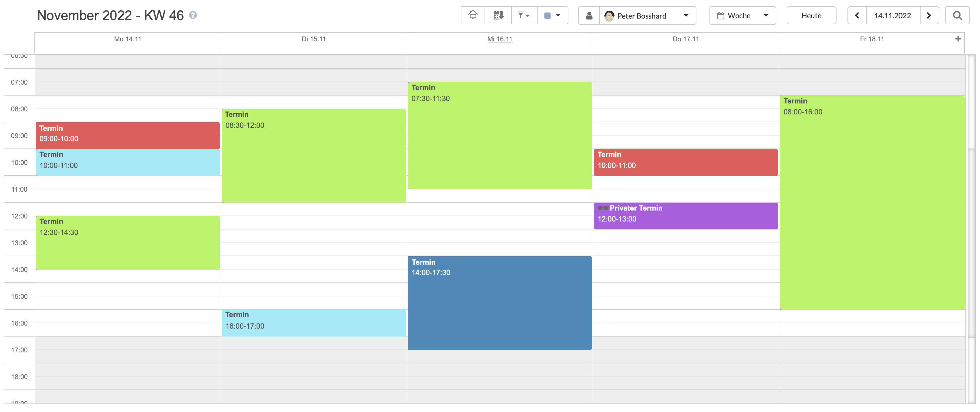Open the green Termin 08:30-12:00 on Tuesday
This screenshot has height=412, width=980.
point(314,155)
